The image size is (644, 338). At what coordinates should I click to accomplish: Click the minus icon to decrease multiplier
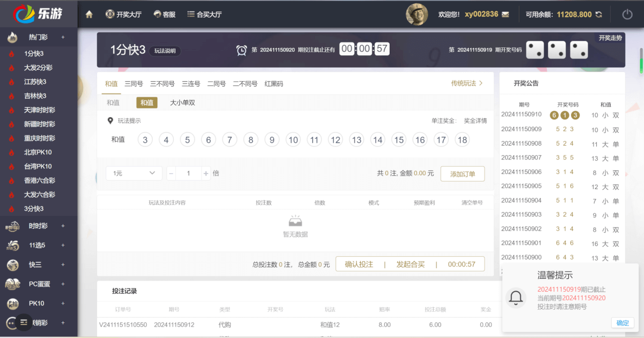[171, 174]
